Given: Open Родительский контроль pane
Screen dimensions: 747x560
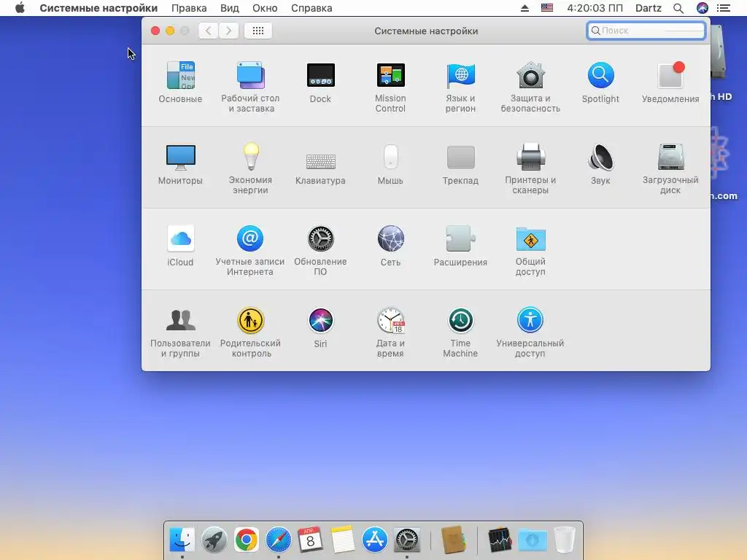Looking at the screenshot, I should (x=251, y=332).
